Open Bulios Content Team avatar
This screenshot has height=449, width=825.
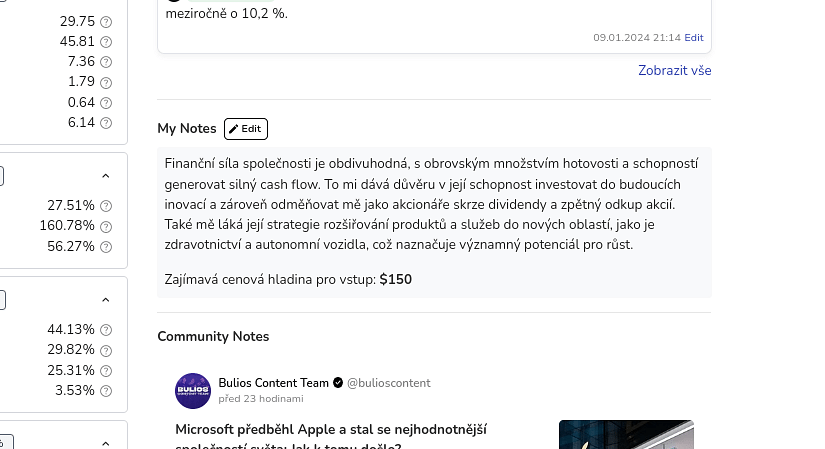coord(193,391)
